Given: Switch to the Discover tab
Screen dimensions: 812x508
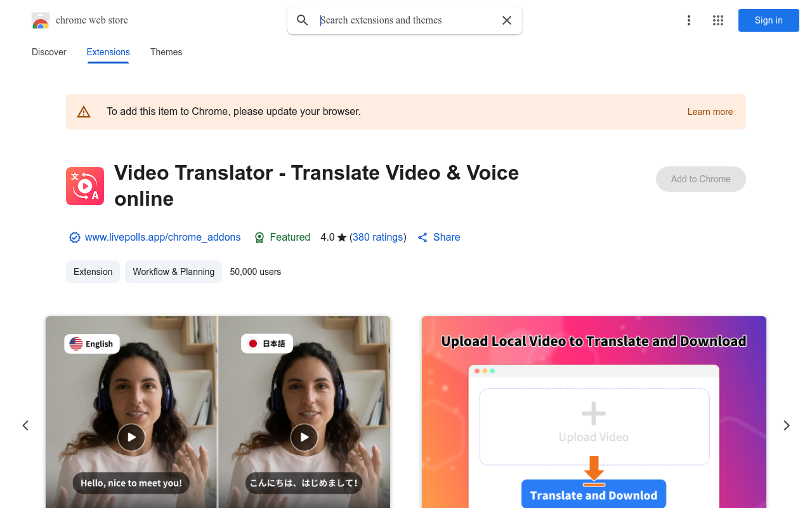Looking at the screenshot, I should [49, 52].
